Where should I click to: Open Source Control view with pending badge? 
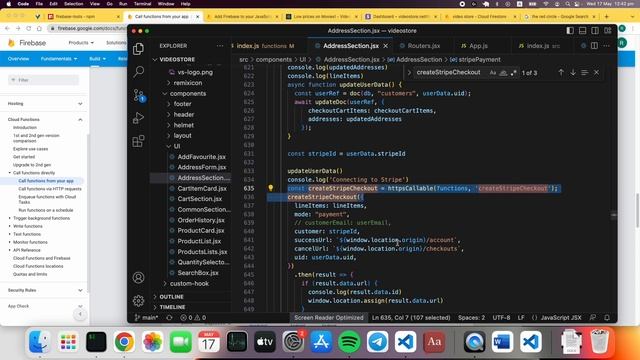click(138, 96)
